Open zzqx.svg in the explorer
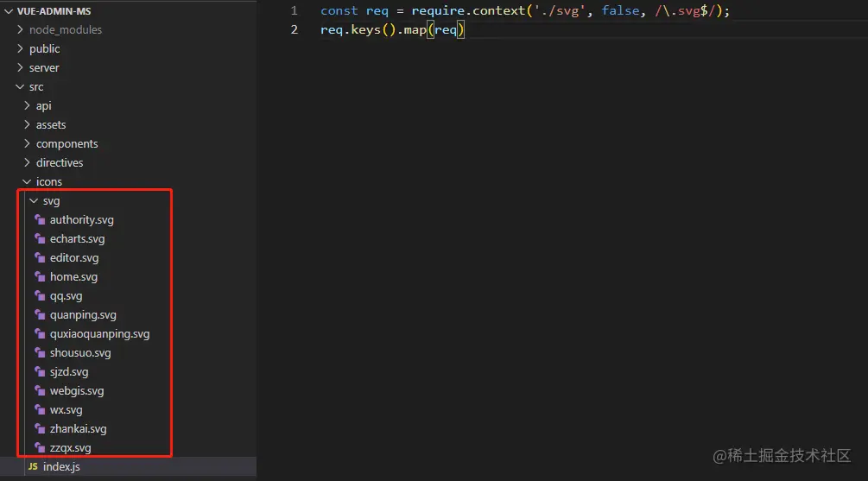868x481 pixels. click(70, 448)
